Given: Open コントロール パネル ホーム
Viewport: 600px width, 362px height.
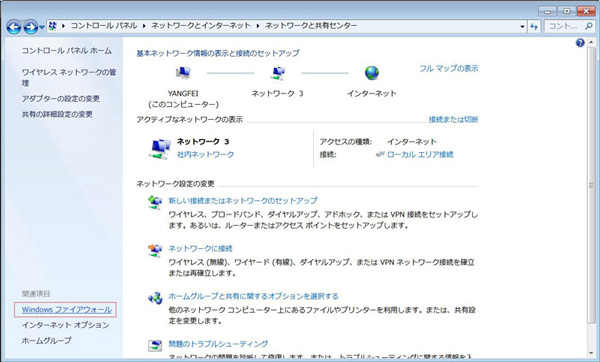Looking at the screenshot, I should [x=67, y=51].
